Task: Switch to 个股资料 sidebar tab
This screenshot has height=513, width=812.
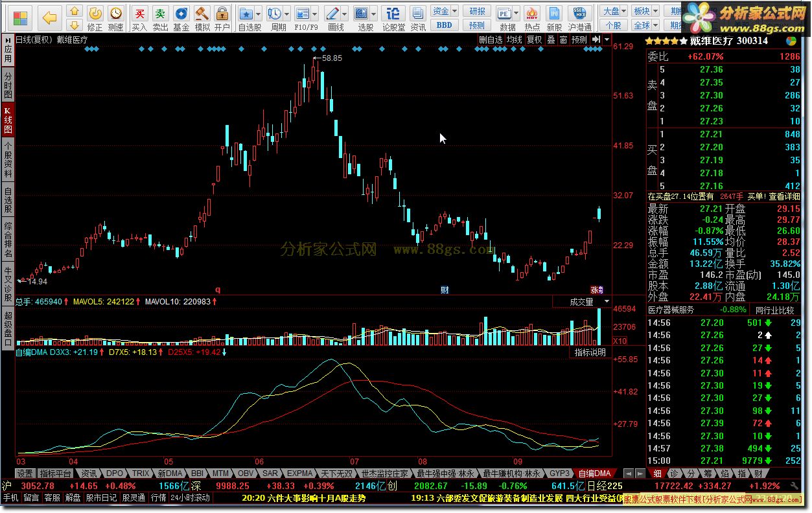Action: click(x=8, y=159)
